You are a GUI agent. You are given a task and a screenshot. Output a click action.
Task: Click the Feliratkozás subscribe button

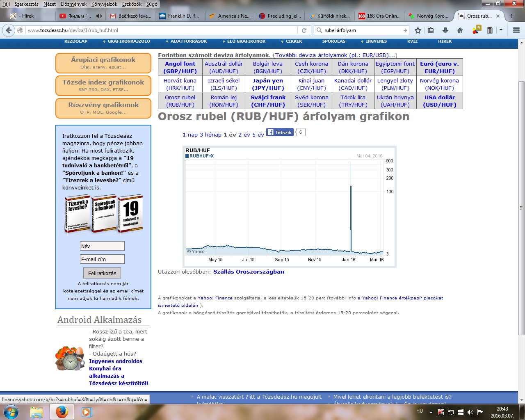coord(102,273)
